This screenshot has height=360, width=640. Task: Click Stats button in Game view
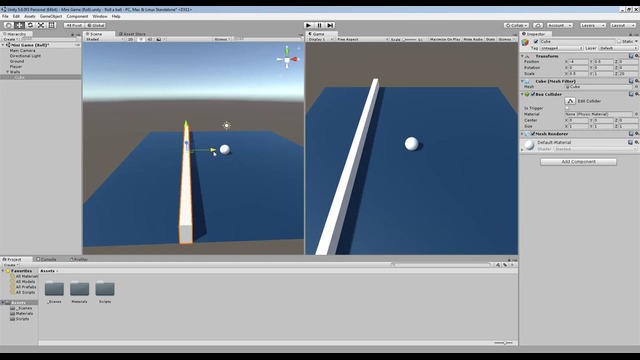click(490, 39)
